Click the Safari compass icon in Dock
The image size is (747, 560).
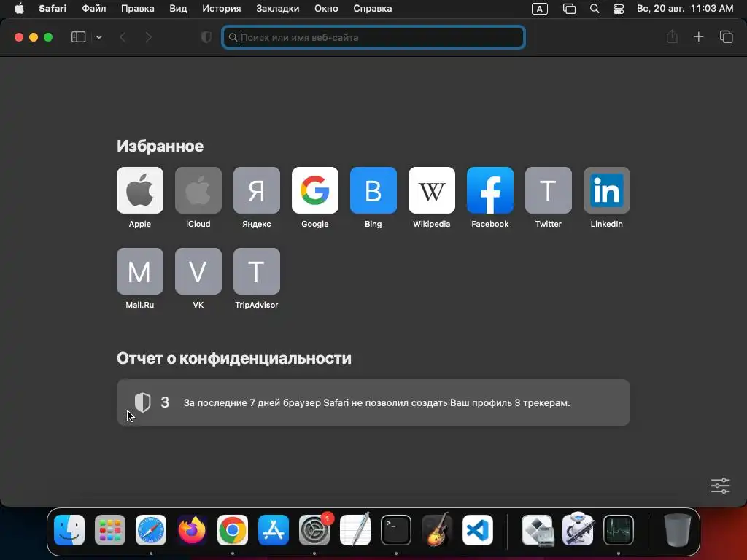point(151,529)
